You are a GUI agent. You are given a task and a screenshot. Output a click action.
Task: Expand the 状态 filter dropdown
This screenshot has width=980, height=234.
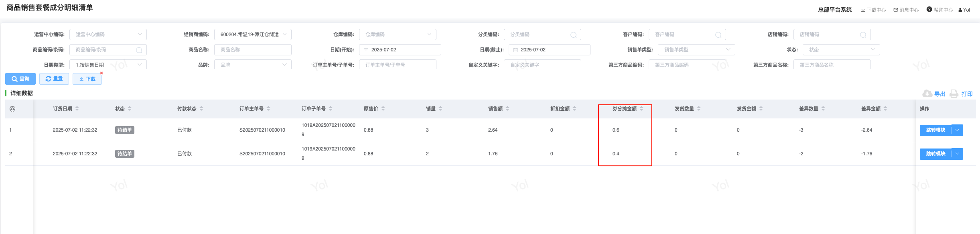click(x=873, y=50)
